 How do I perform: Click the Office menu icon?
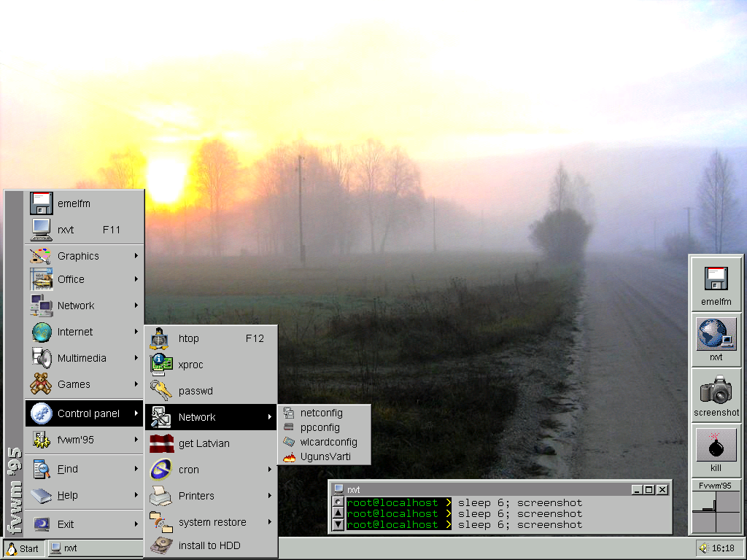pyautogui.click(x=41, y=279)
